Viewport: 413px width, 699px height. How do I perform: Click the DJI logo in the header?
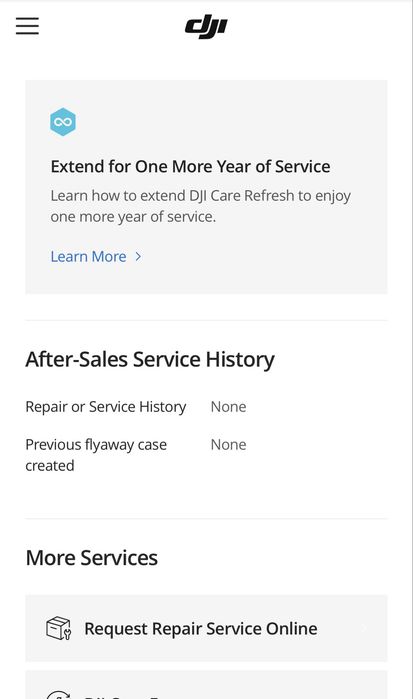pyautogui.click(x=206, y=26)
